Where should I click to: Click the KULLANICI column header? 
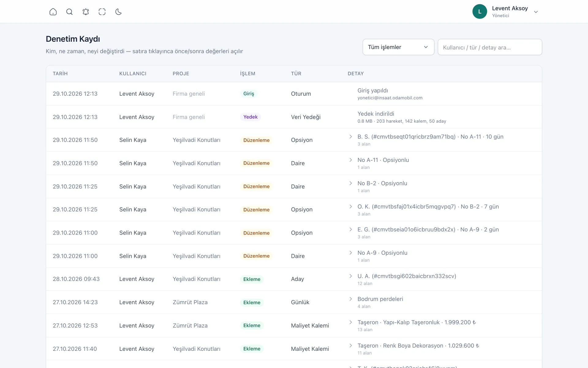tap(133, 74)
